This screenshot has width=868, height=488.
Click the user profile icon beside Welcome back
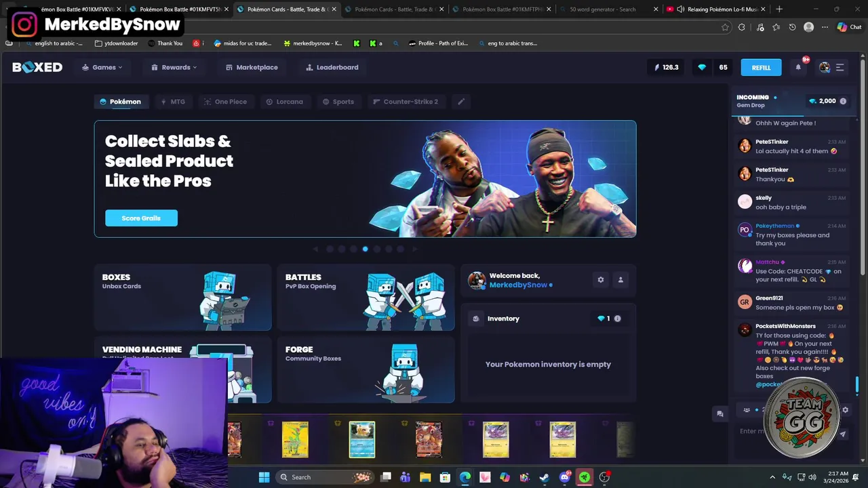[620, 280]
